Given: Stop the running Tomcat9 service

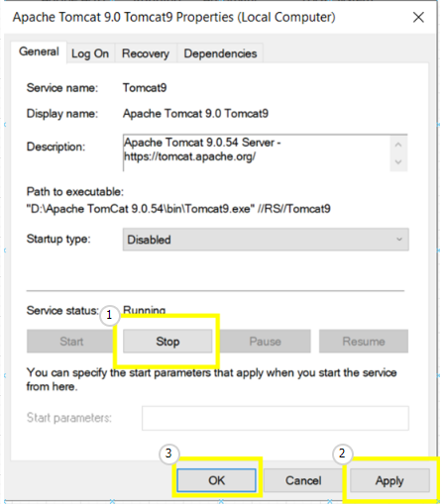Looking at the screenshot, I should coord(167,341).
